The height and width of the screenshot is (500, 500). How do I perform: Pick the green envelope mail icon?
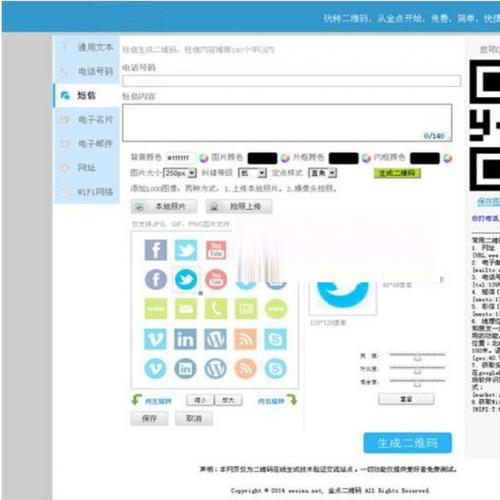pos(186,309)
